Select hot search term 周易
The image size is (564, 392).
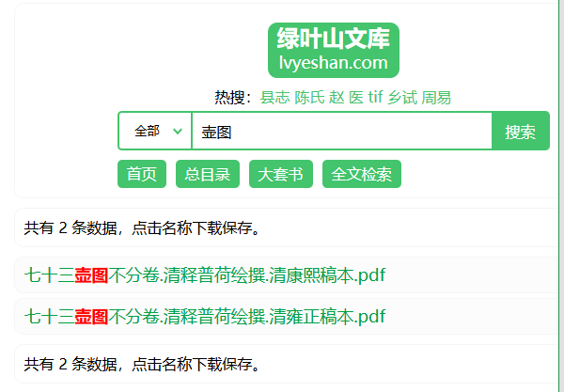(x=436, y=98)
